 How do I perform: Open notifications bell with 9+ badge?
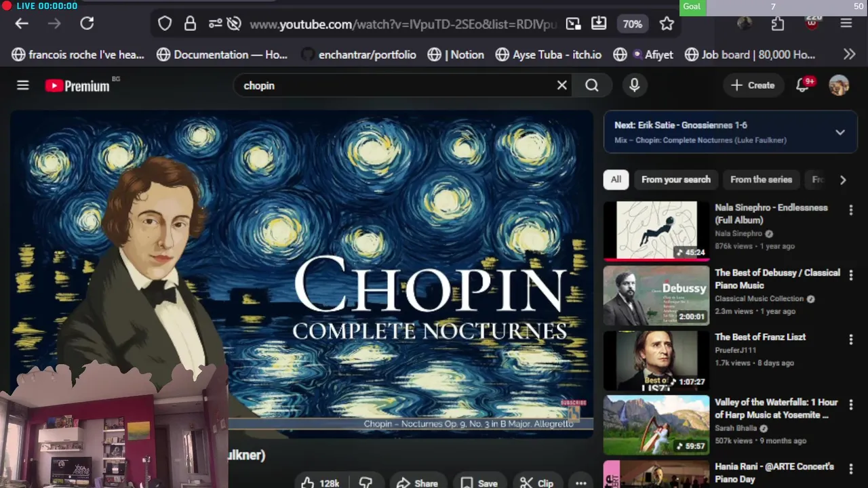(x=804, y=85)
